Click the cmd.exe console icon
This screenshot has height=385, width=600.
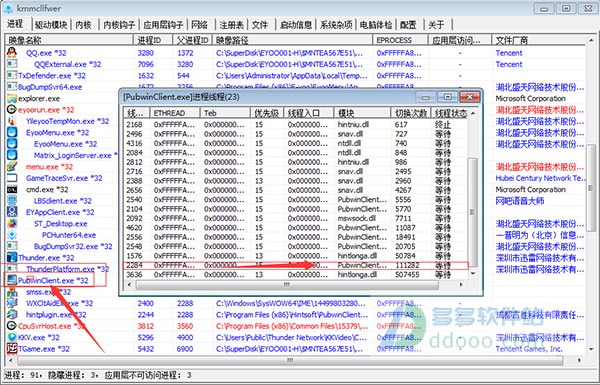tap(12, 189)
